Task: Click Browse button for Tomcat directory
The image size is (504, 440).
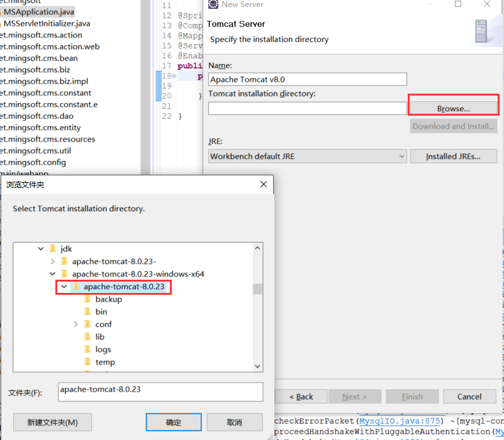Action: (x=453, y=109)
